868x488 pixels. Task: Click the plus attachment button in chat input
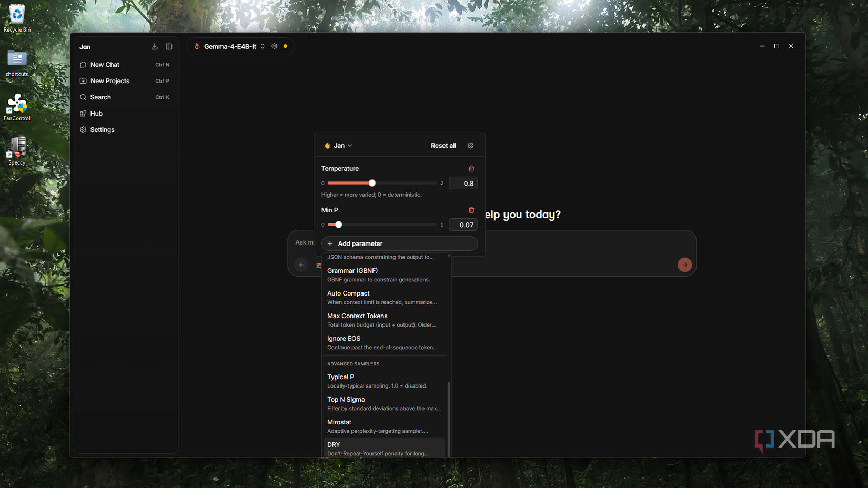pos(301,265)
